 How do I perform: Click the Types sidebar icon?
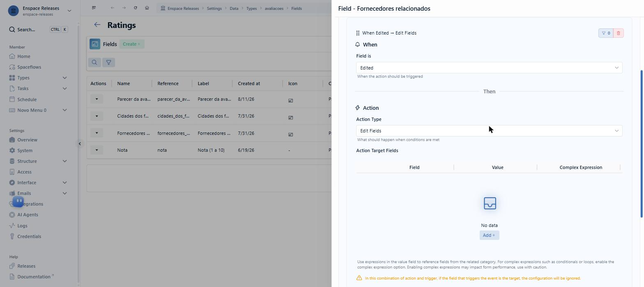tap(12, 78)
